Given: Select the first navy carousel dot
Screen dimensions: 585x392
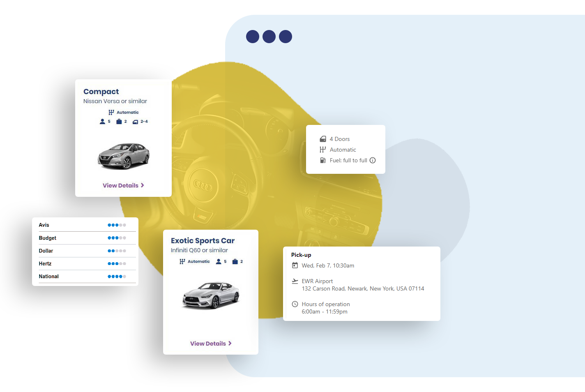Looking at the screenshot, I should [253, 37].
